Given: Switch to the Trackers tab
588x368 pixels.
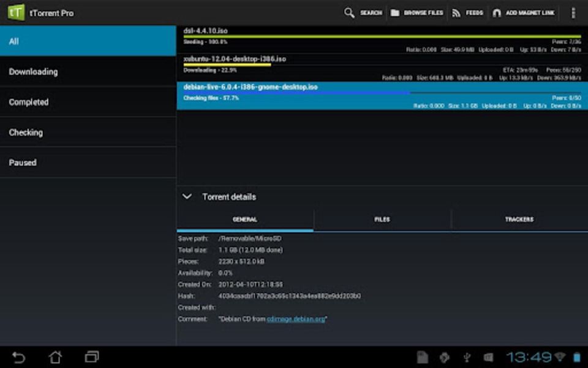Looking at the screenshot, I should pos(519,220).
